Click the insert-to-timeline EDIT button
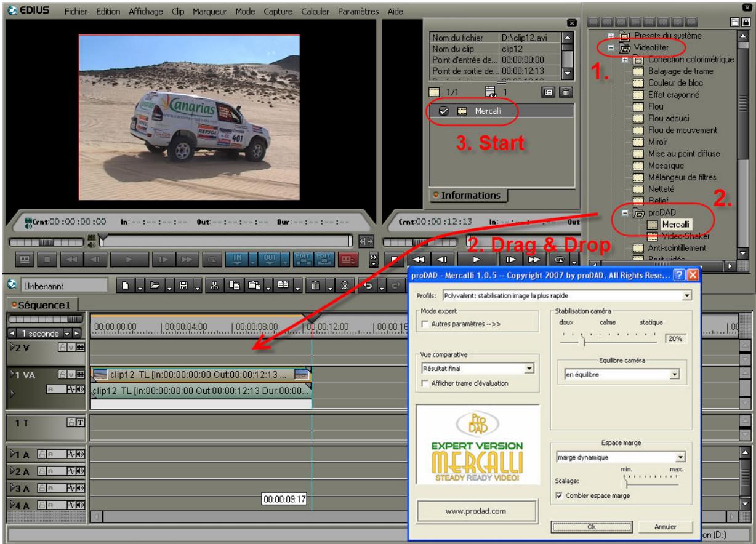756x544 pixels. pyautogui.click(x=303, y=259)
